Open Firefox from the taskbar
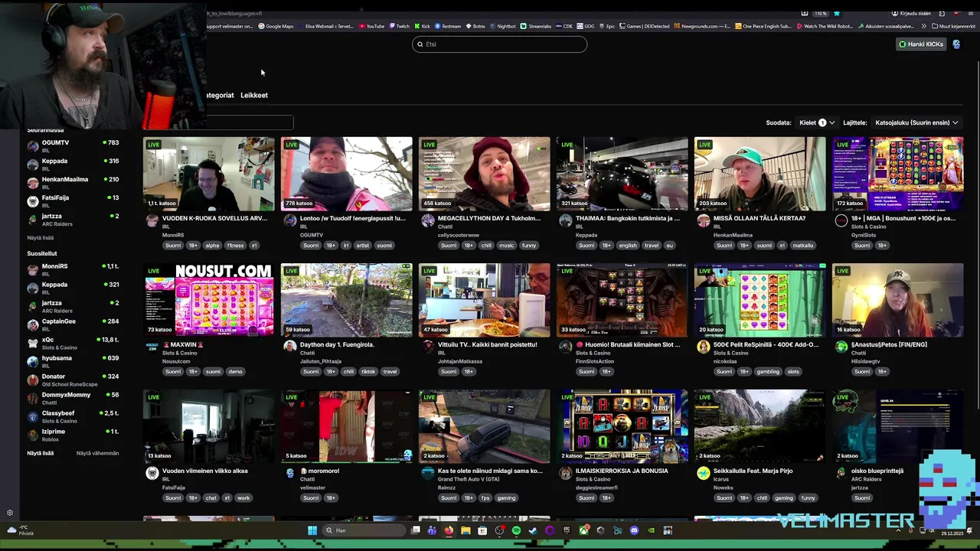 coord(449,530)
